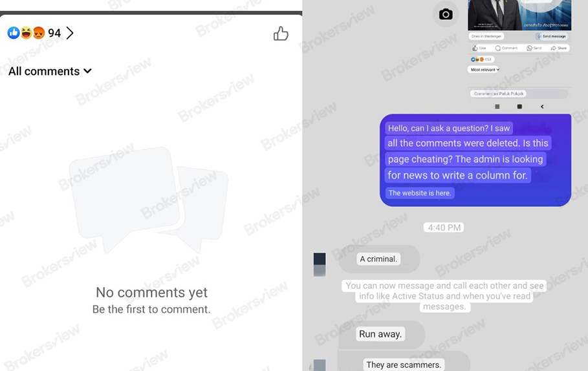The image size is (588, 371).
Task: Click the Android home square button
Action: pyautogui.click(x=519, y=107)
